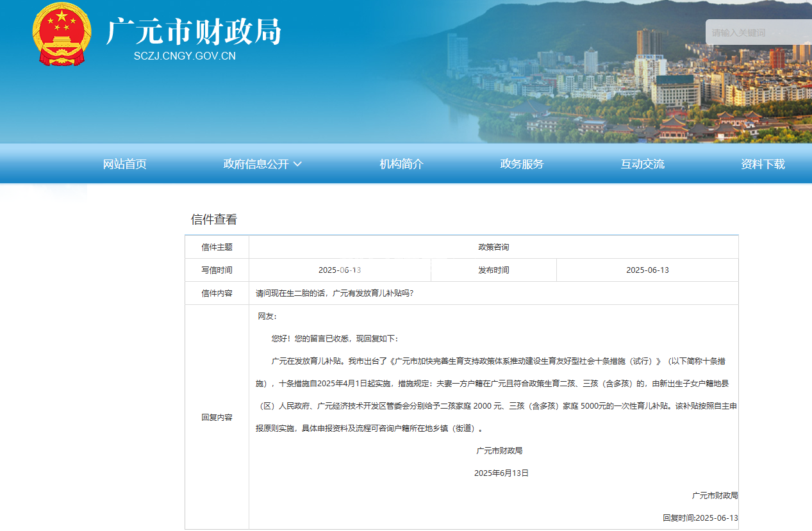The width and height of the screenshot is (812, 531).
Task: Click the centered 2025年6月13日 signature date
Action: (501, 473)
